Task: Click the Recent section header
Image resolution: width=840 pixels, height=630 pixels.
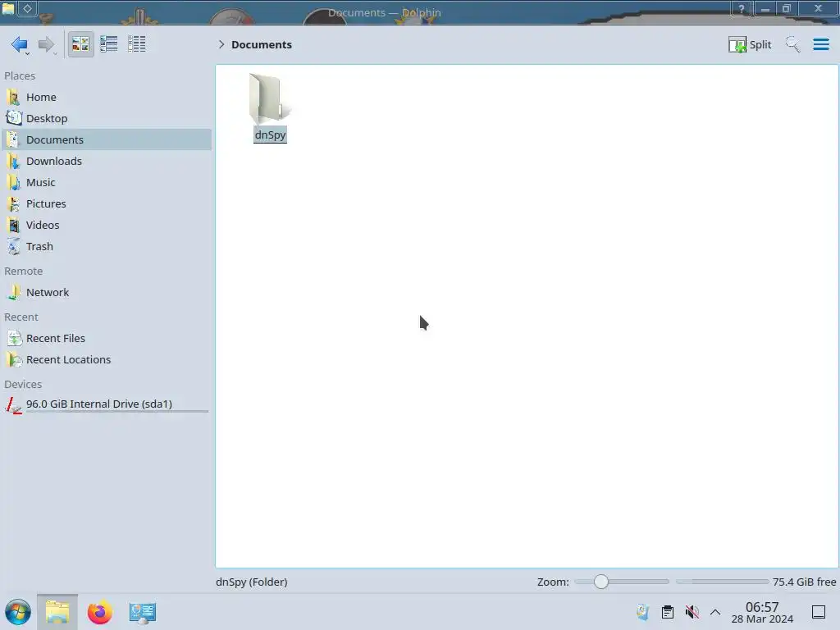Action: click(21, 317)
